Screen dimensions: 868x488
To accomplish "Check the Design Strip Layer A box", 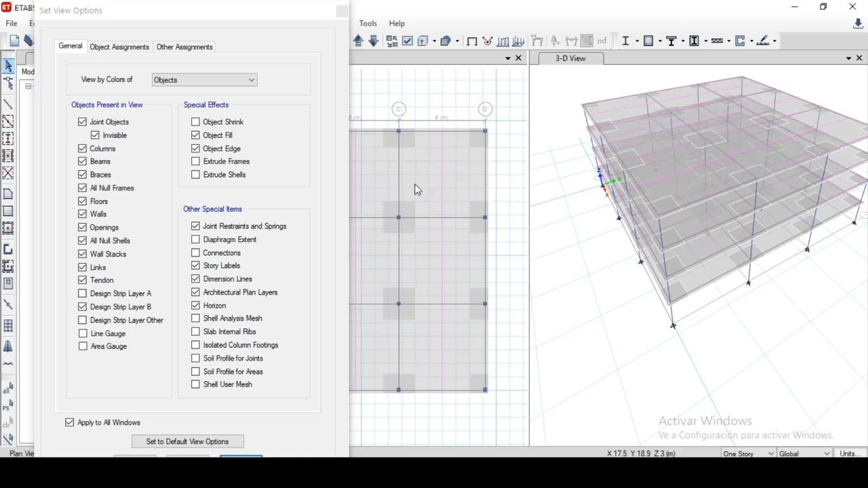I will (82, 293).
